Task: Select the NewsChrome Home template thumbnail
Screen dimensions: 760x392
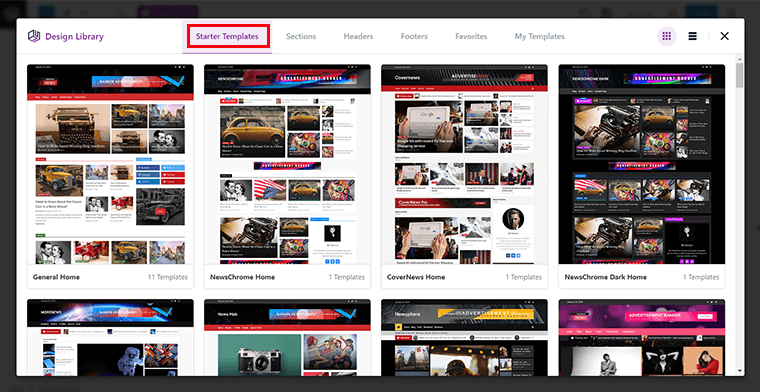Action: tap(287, 164)
